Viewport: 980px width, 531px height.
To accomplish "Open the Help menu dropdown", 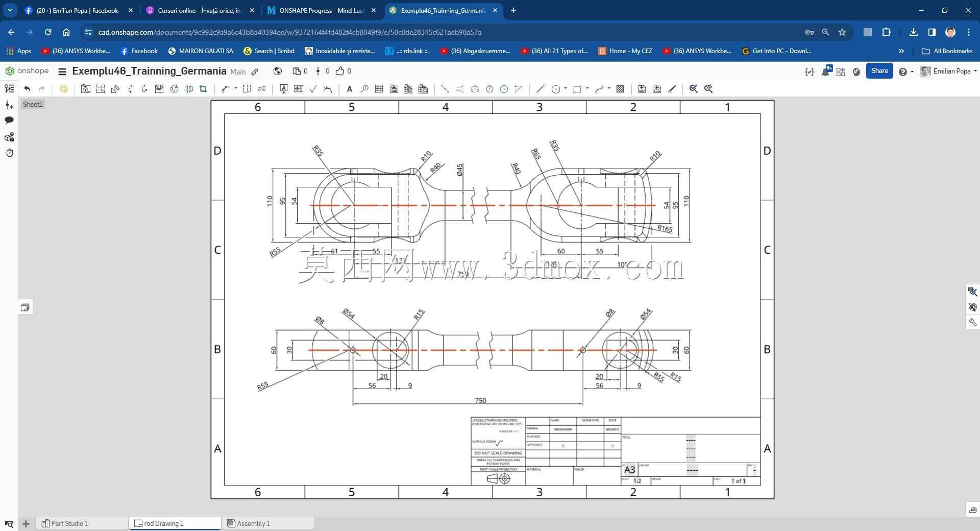I will point(905,71).
